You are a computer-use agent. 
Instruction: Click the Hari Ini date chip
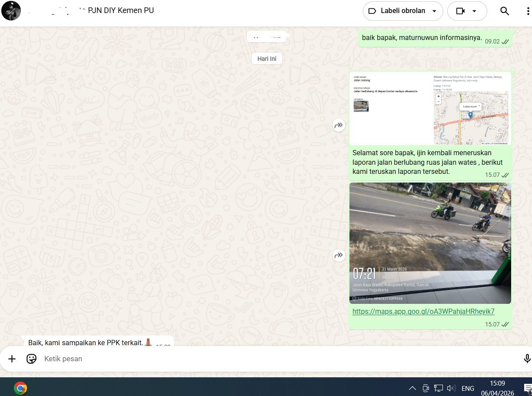pos(267,59)
